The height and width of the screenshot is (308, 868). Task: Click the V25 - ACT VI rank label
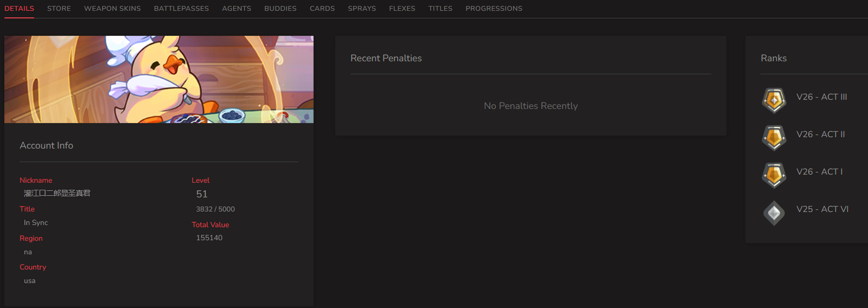pyautogui.click(x=822, y=209)
